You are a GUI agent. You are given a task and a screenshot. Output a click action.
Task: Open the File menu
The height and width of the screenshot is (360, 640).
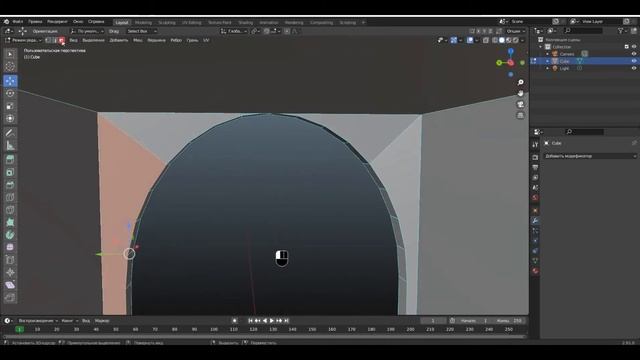(x=18, y=22)
